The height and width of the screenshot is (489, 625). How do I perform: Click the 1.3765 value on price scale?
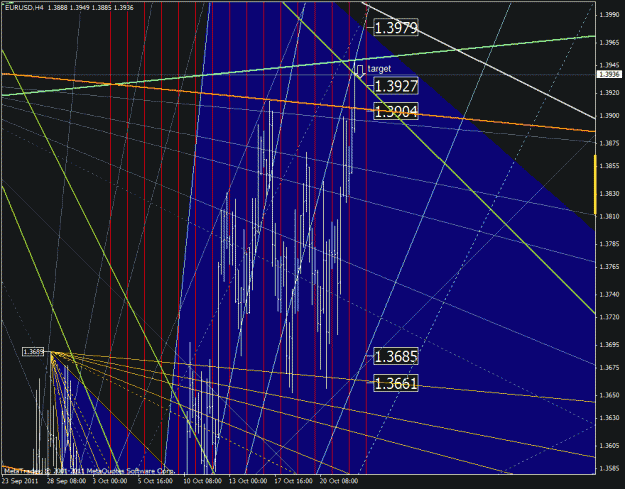tap(609, 267)
